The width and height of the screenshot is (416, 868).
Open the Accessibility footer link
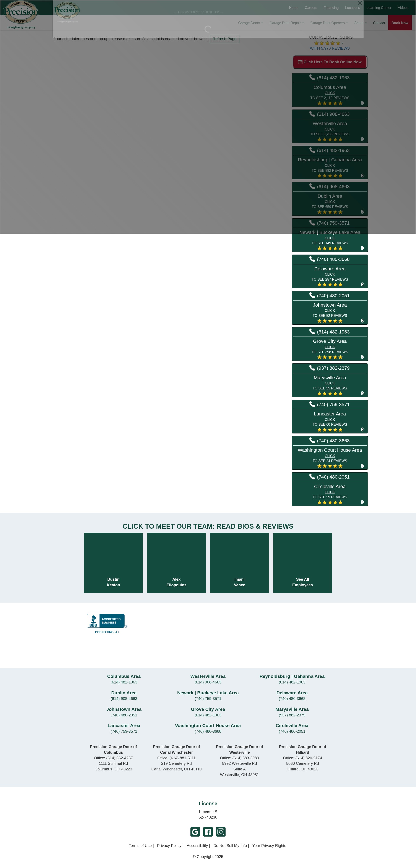tap(197, 846)
